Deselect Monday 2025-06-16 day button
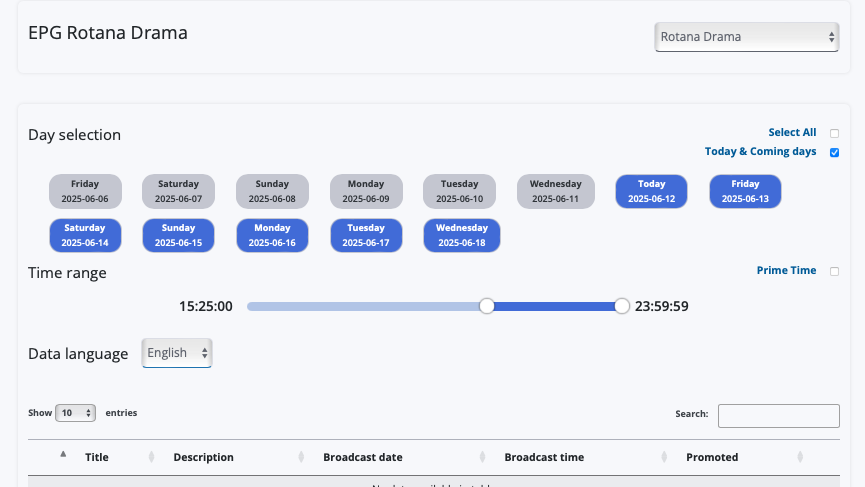 (272, 236)
